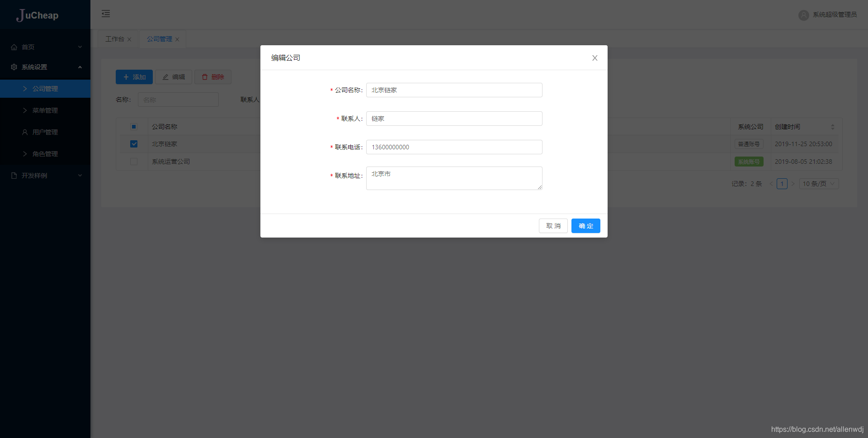The image size is (868, 438).
Task: Click the 系统账号 green tag
Action: tap(749, 162)
